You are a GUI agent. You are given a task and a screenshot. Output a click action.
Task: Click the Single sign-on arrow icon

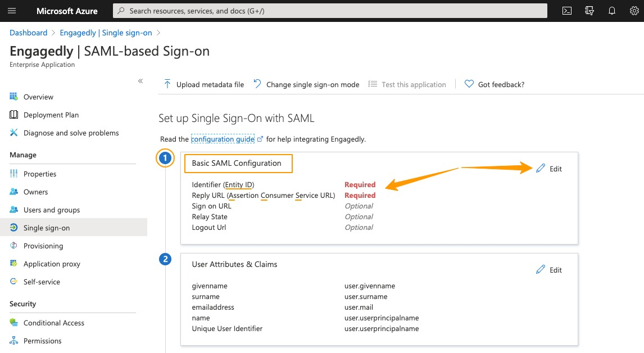click(13, 227)
